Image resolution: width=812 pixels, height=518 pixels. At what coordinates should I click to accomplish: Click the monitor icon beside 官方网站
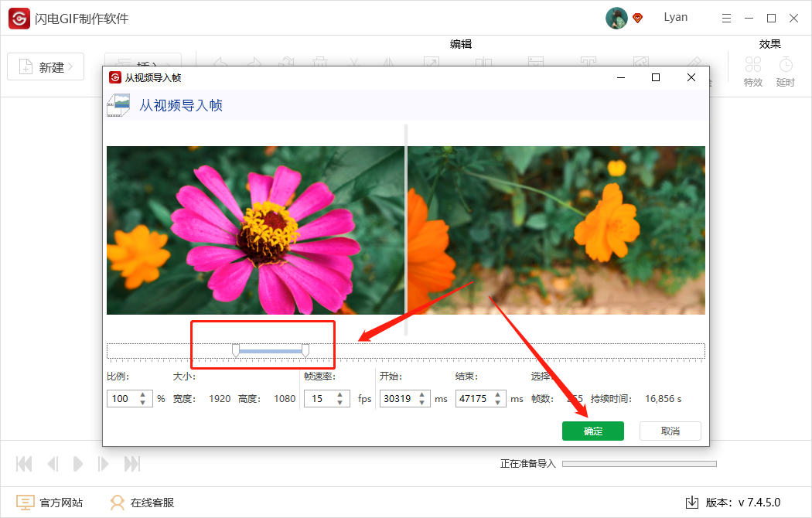(26, 503)
